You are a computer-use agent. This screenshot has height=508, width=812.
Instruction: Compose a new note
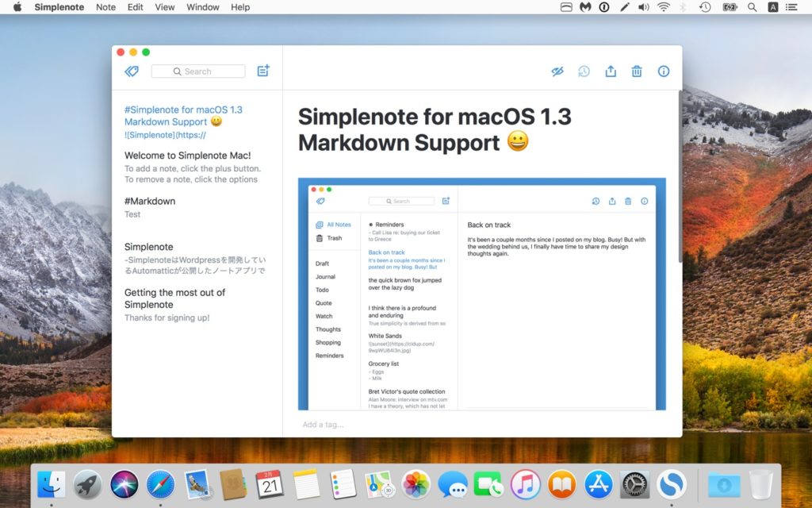click(x=262, y=71)
